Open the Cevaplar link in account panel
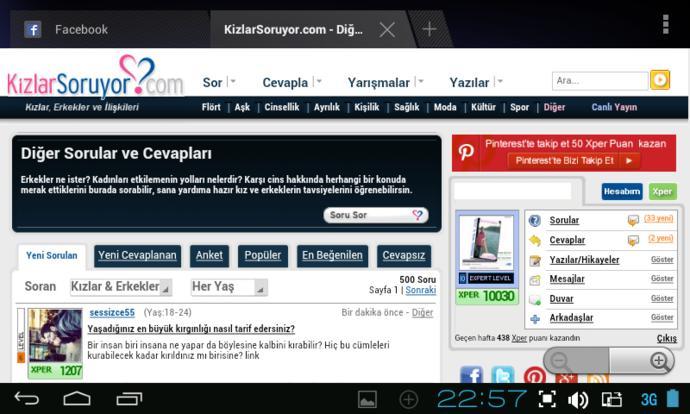 point(567,240)
